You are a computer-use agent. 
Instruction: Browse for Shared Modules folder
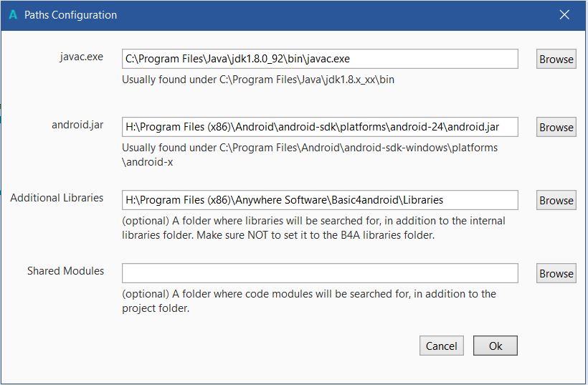[x=556, y=274]
